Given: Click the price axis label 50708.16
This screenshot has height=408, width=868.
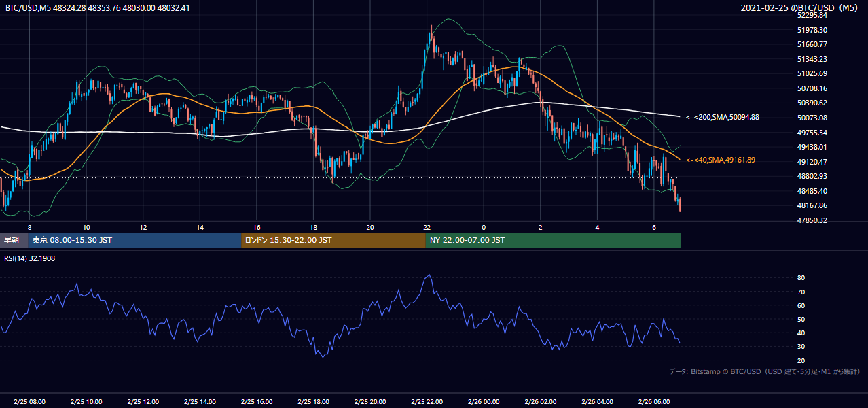Looking at the screenshot, I should click(x=812, y=88).
